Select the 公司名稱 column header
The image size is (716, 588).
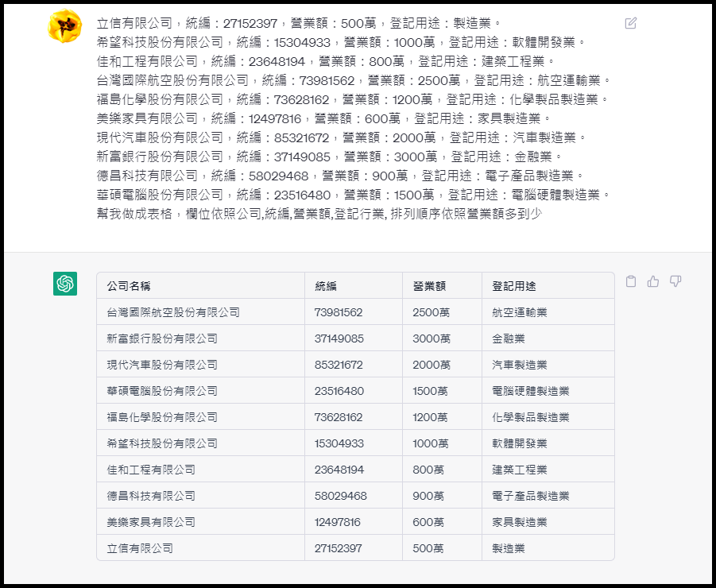[x=200, y=286]
